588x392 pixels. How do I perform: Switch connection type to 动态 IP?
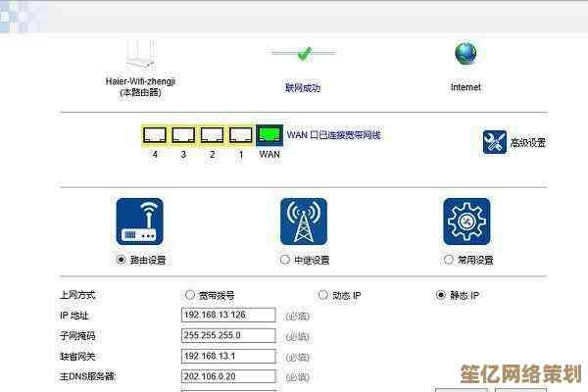tap(323, 295)
